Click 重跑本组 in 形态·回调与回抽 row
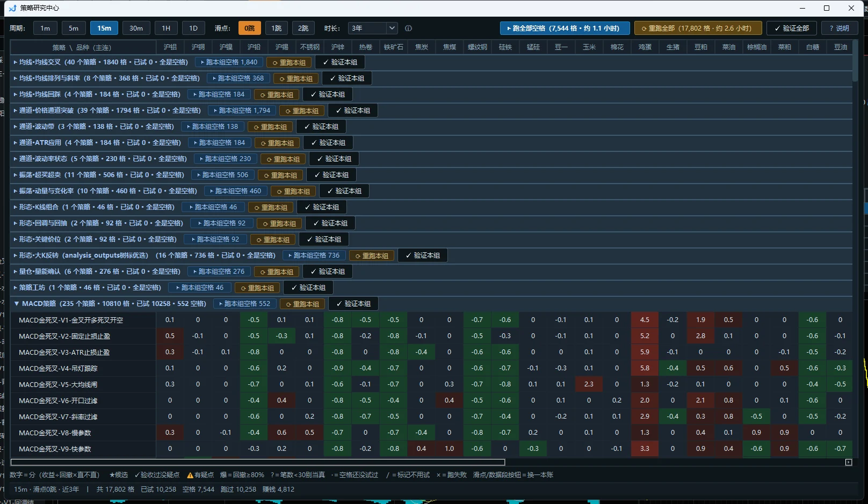The image size is (868, 504). (279, 223)
